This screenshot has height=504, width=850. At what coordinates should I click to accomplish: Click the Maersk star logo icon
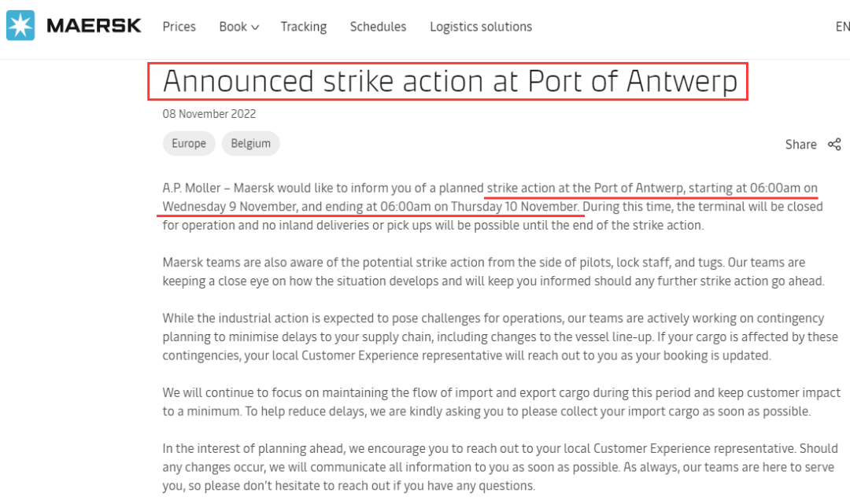point(20,26)
